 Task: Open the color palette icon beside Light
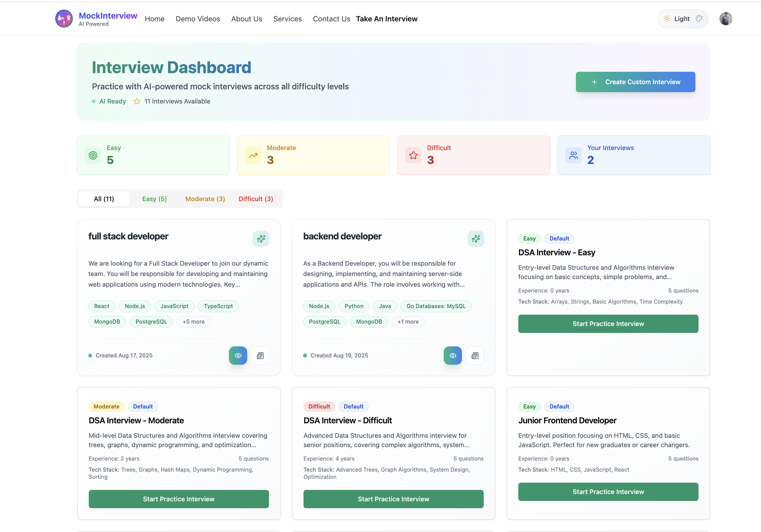(699, 19)
